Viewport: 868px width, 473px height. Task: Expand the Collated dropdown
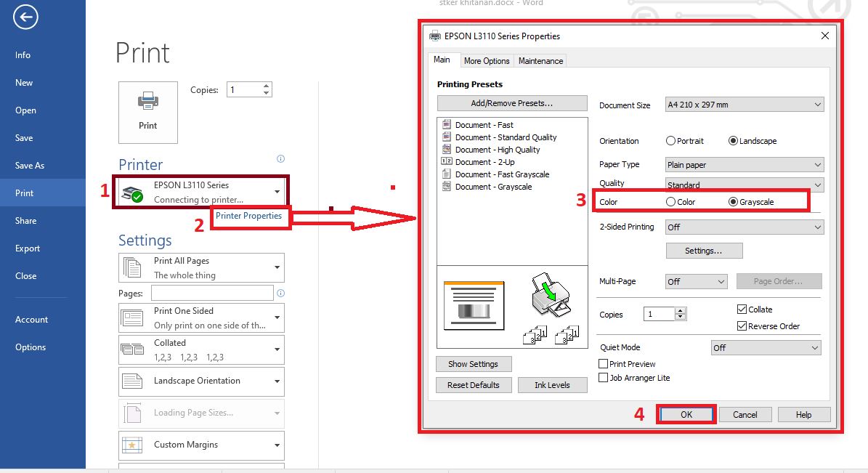point(277,349)
